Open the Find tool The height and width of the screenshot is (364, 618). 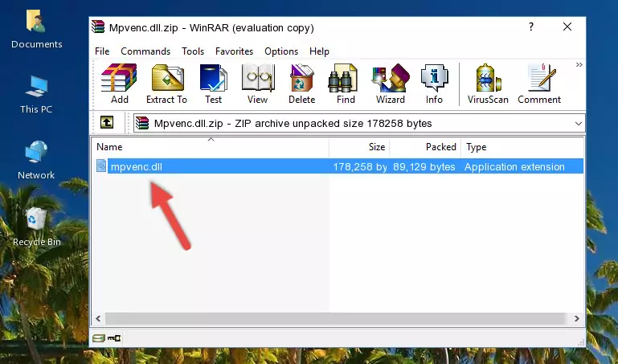[x=346, y=84]
